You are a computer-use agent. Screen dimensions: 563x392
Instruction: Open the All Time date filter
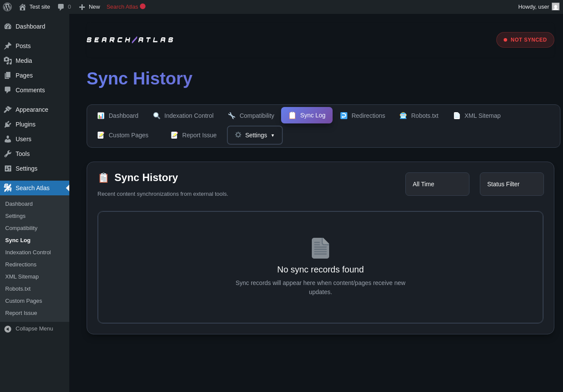[x=437, y=184]
